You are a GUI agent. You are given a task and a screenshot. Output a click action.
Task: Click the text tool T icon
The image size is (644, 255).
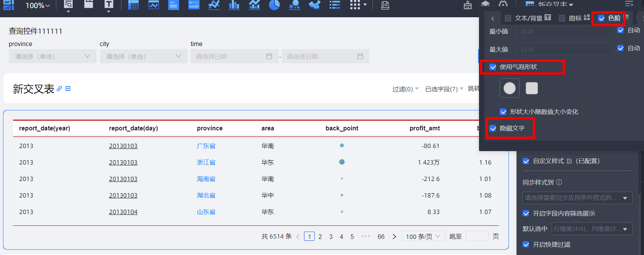109,5
